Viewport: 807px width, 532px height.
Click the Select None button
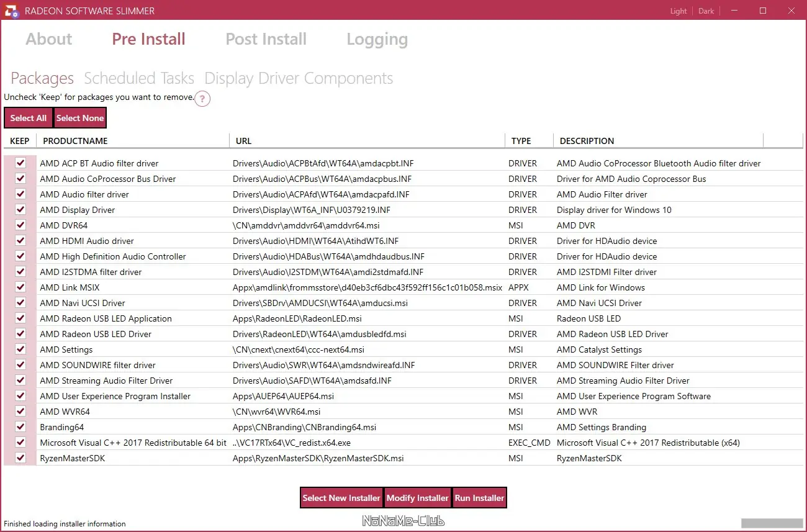click(x=80, y=118)
